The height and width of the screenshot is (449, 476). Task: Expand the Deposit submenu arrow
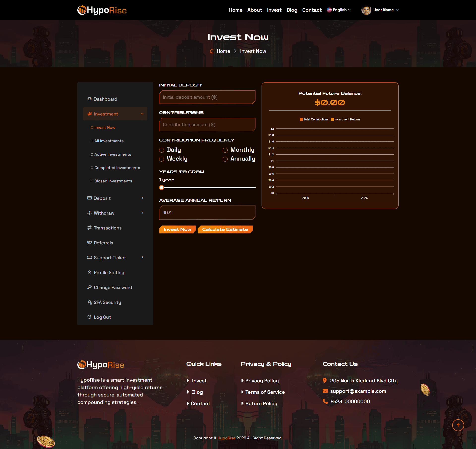pyautogui.click(x=142, y=198)
